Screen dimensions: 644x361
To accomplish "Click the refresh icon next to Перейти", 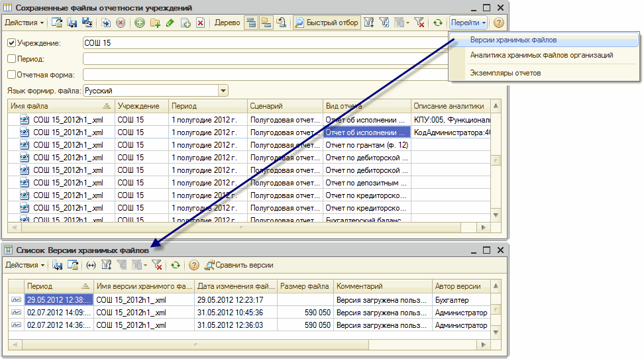I will pos(438,23).
